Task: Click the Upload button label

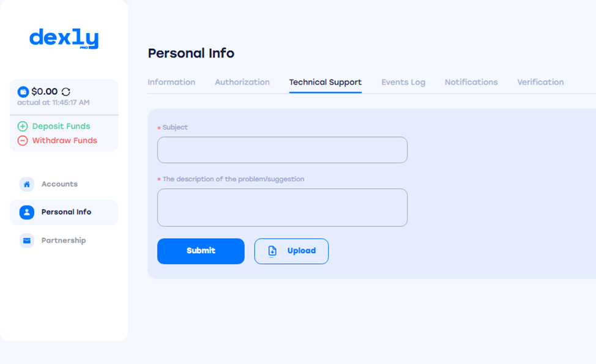Action: tap(302, 251)
